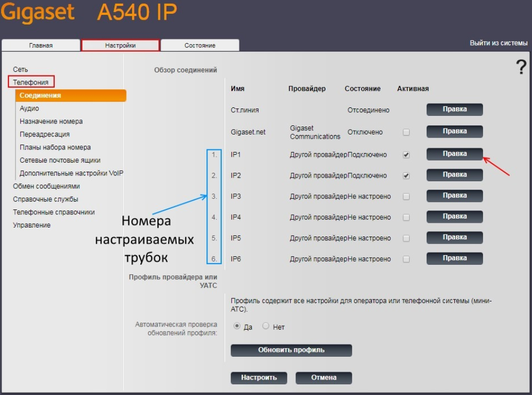Enable the IP5 active checkbox
This screenshot has width=532, height=395.
tap(406, 238)
